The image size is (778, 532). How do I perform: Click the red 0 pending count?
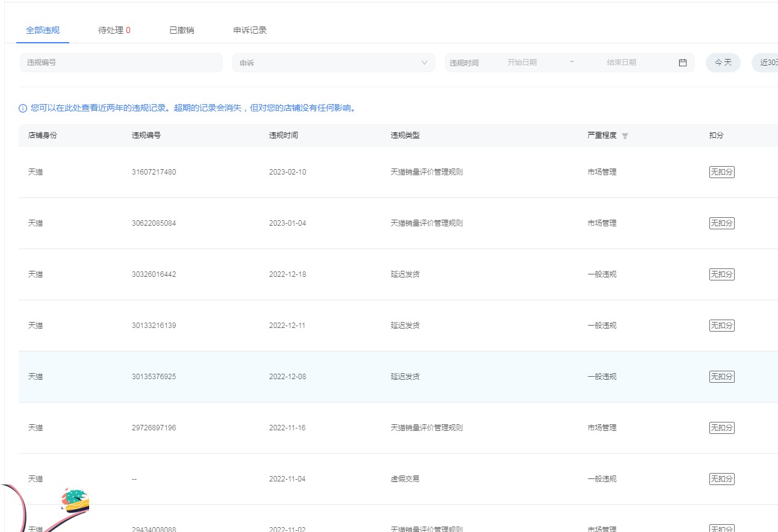[128, 30]
